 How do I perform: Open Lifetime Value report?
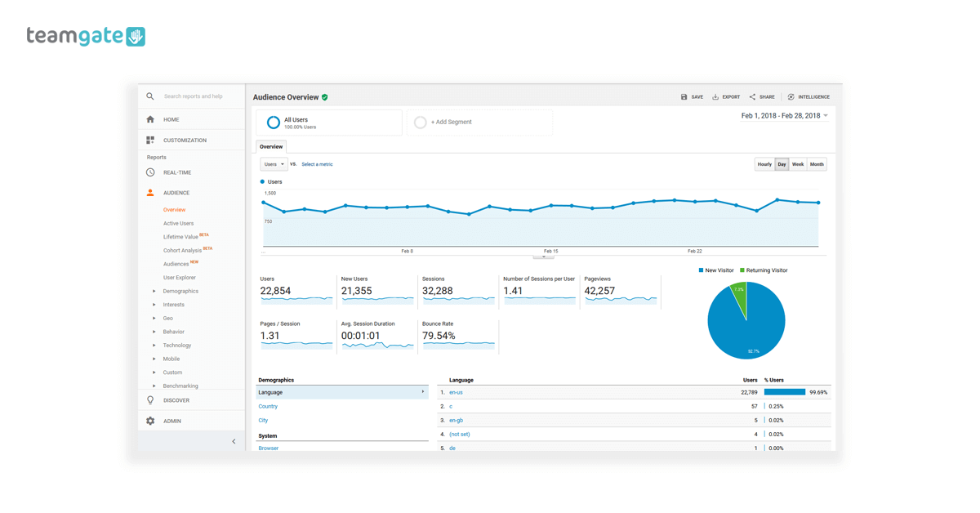click(180, 237)
